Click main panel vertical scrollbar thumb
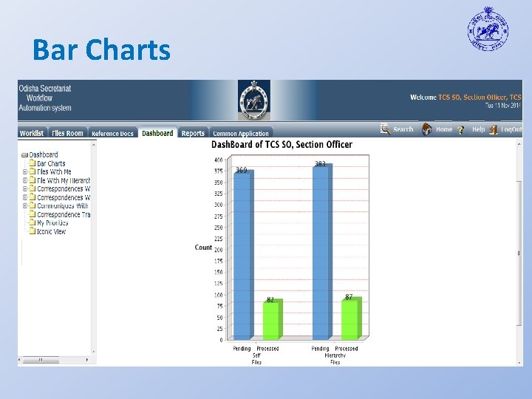The image size is (532, 399). pyautogui.click(x=519, y=253)
